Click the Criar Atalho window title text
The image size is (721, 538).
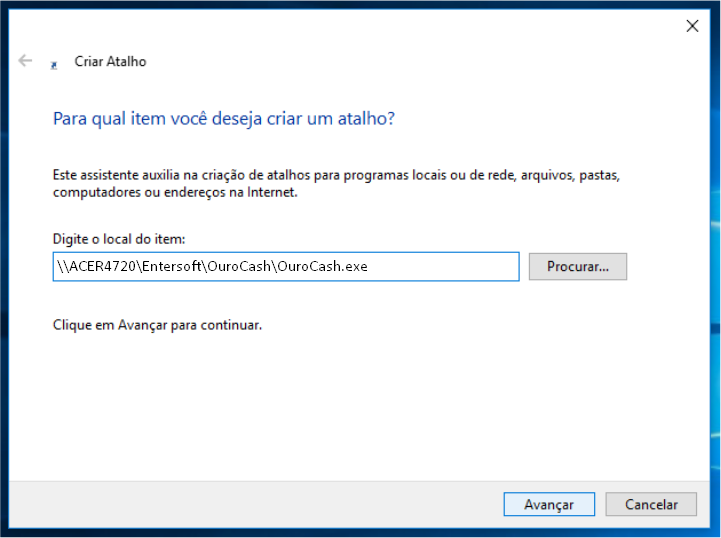(111, 62)
